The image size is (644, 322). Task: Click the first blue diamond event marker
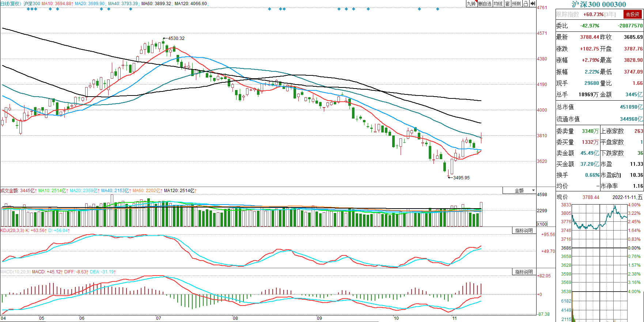(29, 9)
